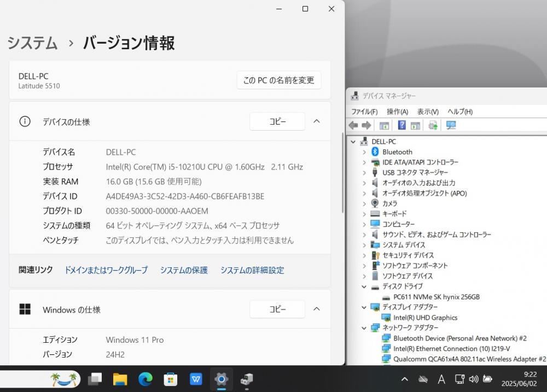The width and height of the screenshot is (547, 392).
Task: Open Microsoft Store from the taskbar
Action: [171, 379]
